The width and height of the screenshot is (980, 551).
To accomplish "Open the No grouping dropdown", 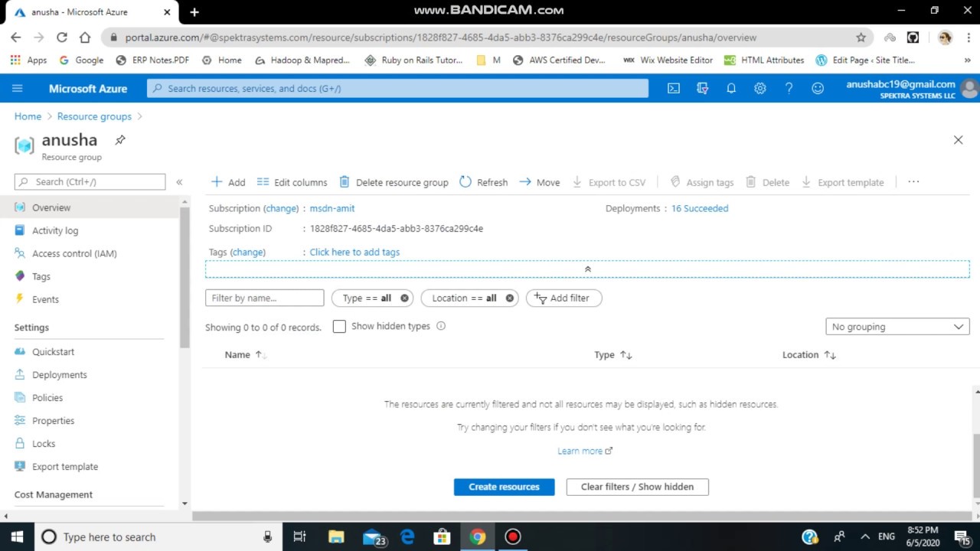I will point(897,327).
